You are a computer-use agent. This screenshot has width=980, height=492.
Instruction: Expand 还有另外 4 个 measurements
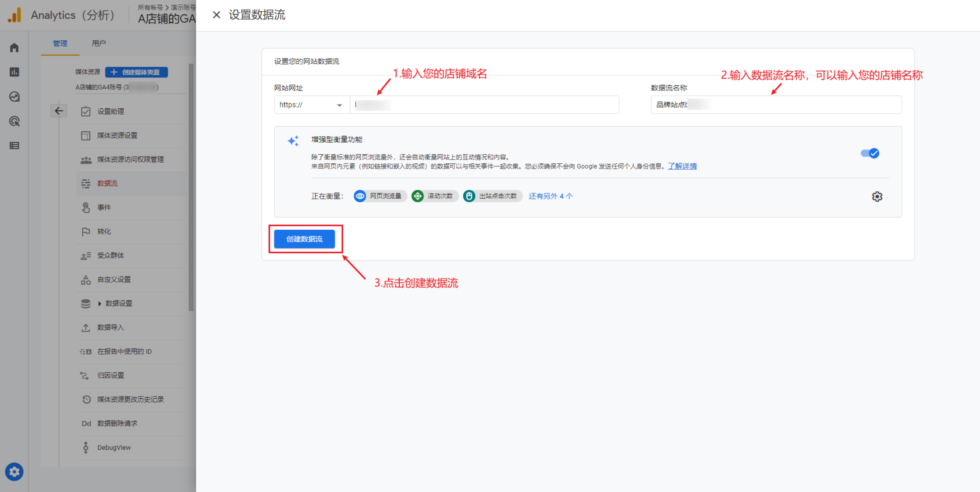(550, 196)
